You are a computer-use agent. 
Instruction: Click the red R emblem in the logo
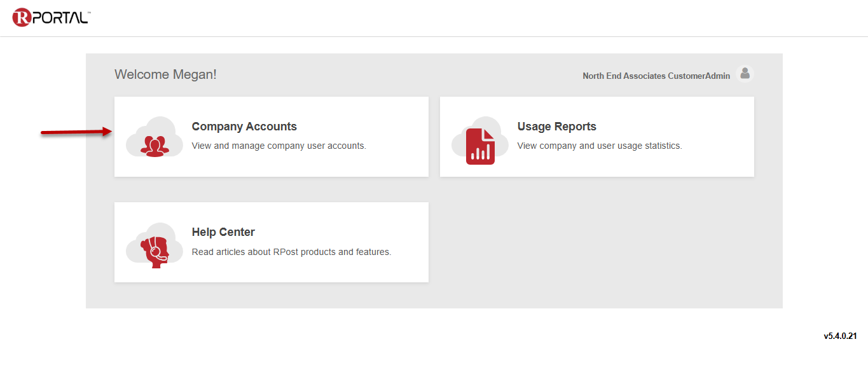coord(22,17)
